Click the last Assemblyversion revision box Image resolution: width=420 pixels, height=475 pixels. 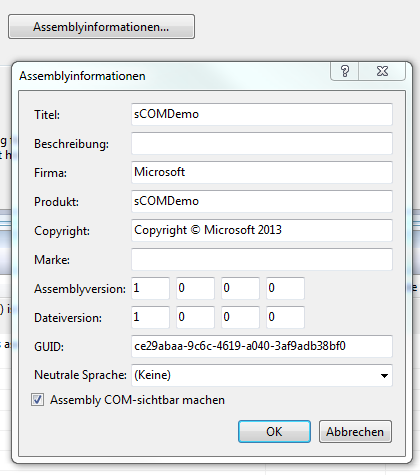coord(285,288)
